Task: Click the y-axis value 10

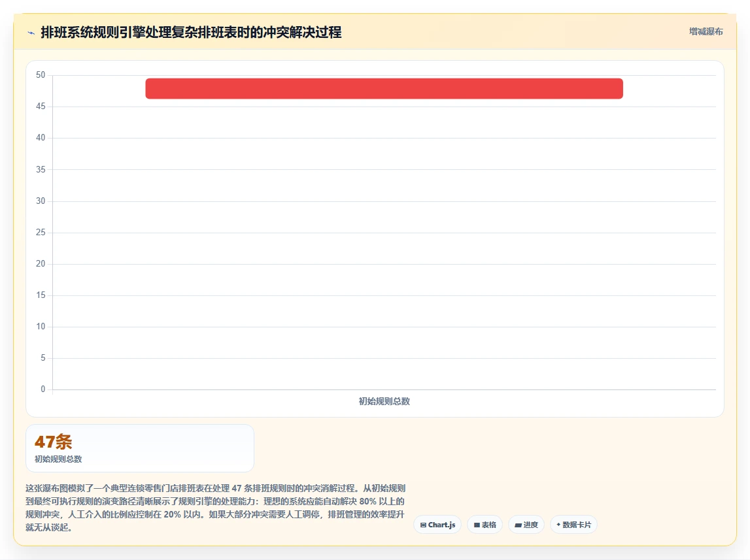Action: pyautogui.click(x=41, y=326)
